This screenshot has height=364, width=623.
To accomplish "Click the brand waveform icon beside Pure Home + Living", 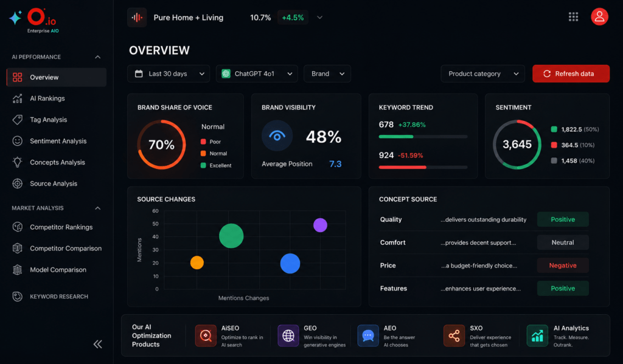I will [137, 18].
